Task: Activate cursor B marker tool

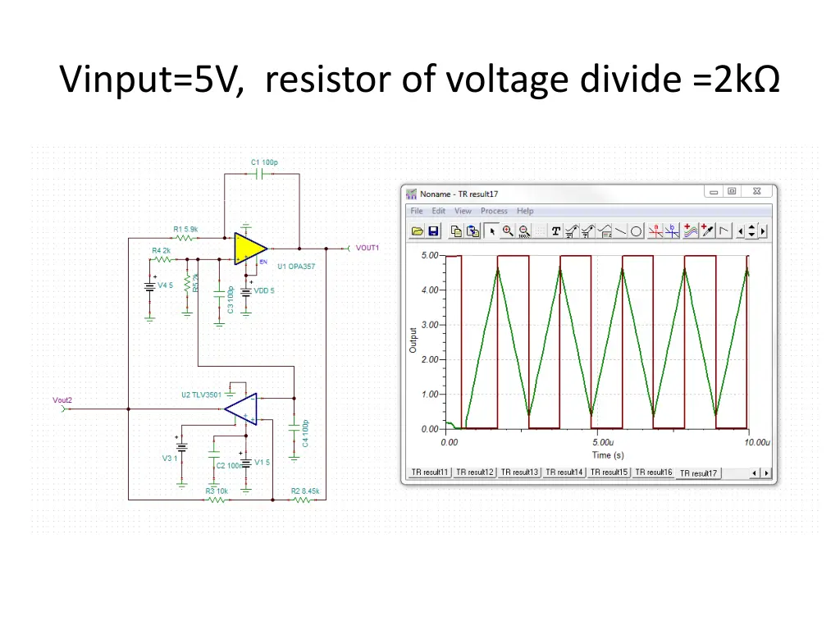Action: point(673,231)
